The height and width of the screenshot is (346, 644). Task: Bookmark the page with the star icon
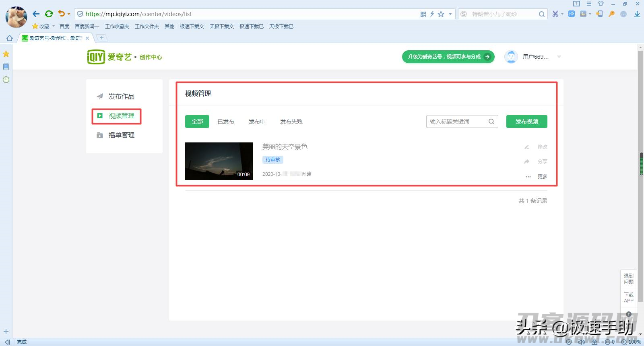pyautogui.click(x=441, y=14)
